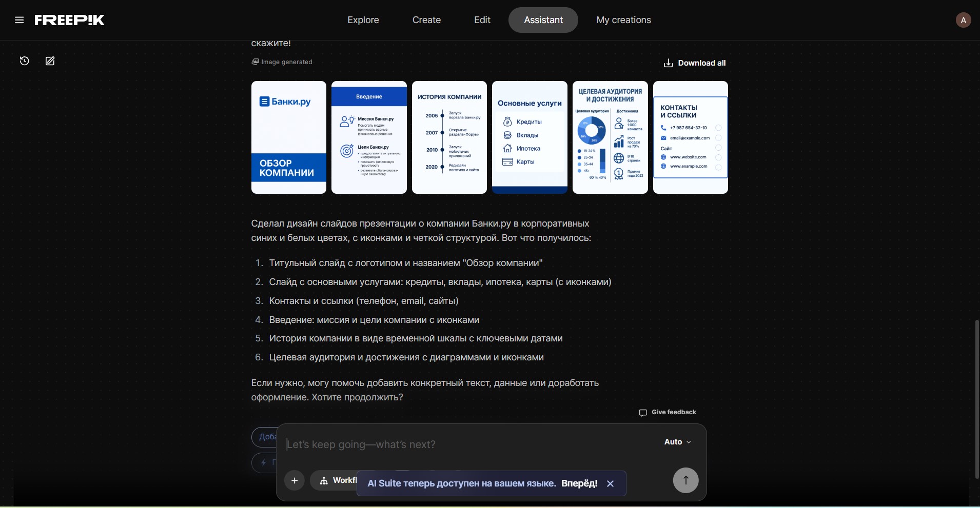Click the Freepik logo
Viewport: 980px width, 508px height.
pyautogui.click(x=69, y=20)
